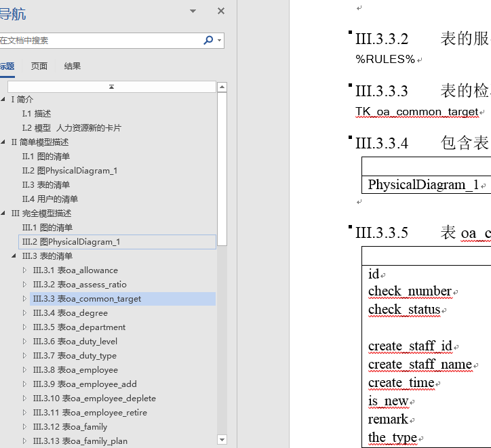The image size is (491, 448).
Task: Go to heading III.3.12 表oa_family
Action: point(70,427)
